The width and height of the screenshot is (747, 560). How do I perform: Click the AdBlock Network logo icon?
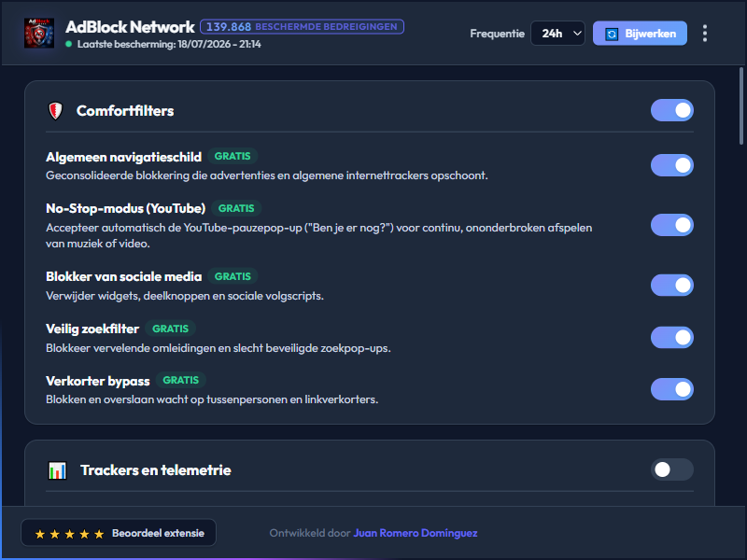[39, 34]
